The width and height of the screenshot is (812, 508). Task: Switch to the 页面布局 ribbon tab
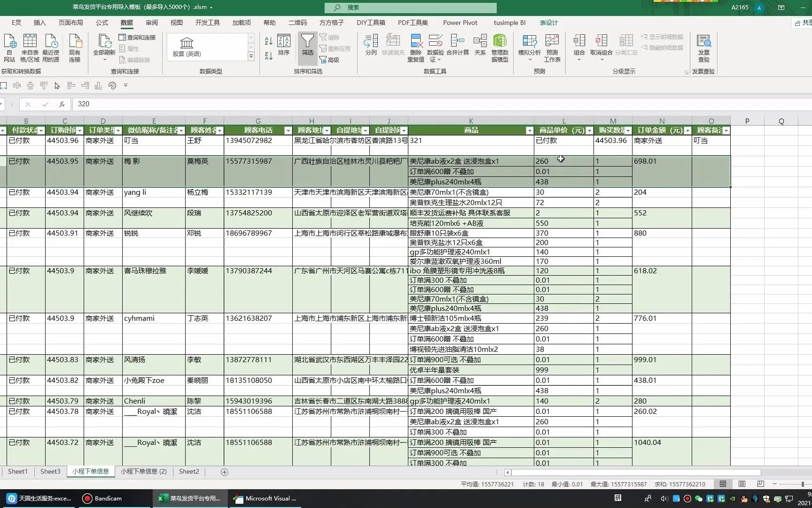click(71, 23)
